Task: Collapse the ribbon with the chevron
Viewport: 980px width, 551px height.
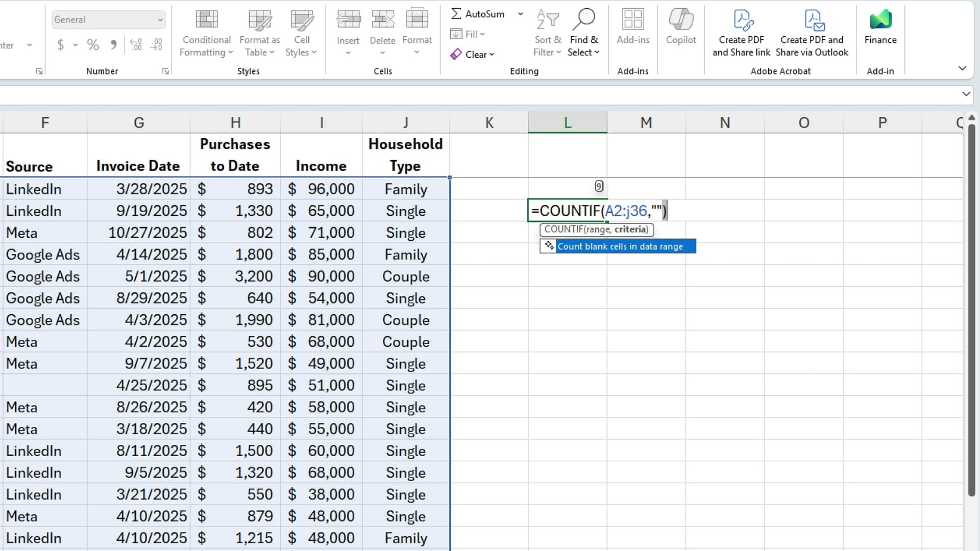Action: tap(963, 68)
